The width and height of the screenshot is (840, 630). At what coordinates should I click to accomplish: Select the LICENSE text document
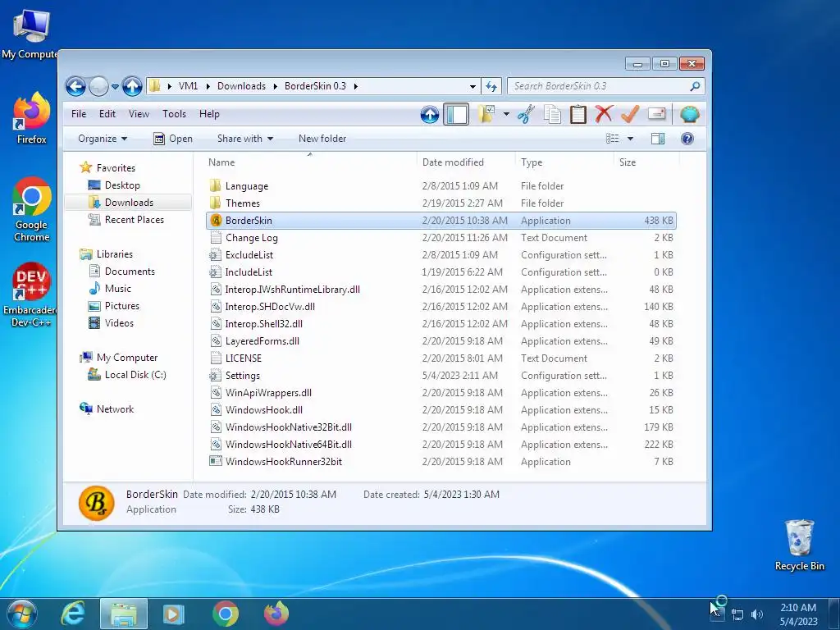tap(441, 358)
